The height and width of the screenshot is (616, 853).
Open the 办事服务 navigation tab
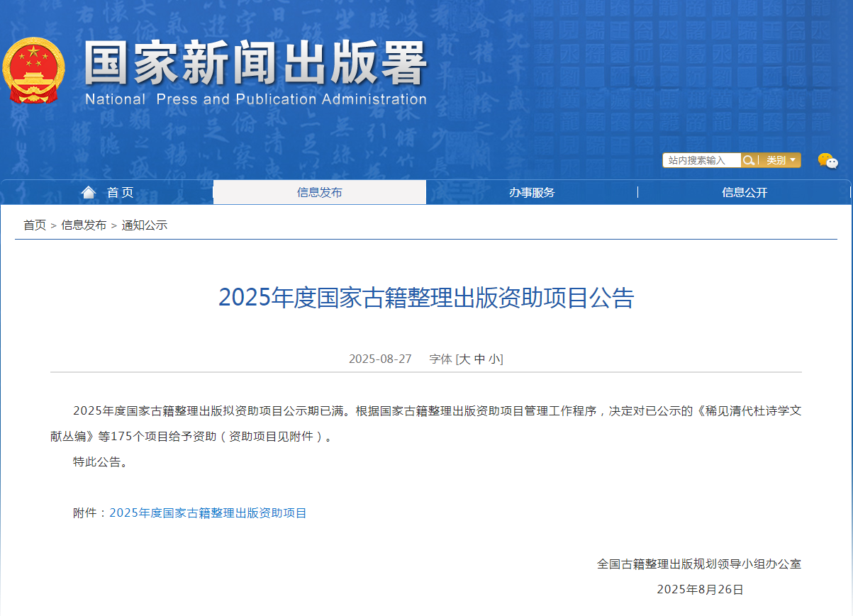pyautogui.click(x=532, y=193)
